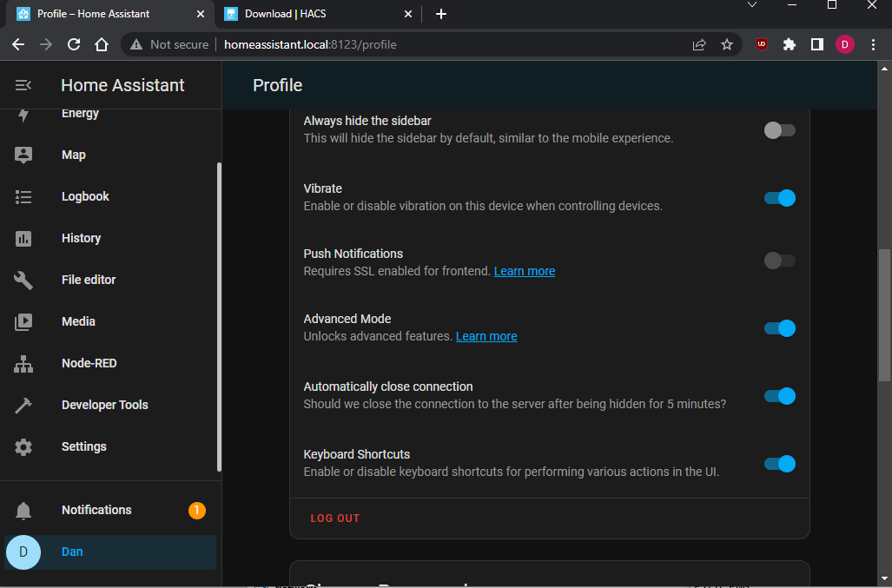This screenshot has height=588, width=892.
Task: Click the Logbook list icon
Action: click(23, 197)
